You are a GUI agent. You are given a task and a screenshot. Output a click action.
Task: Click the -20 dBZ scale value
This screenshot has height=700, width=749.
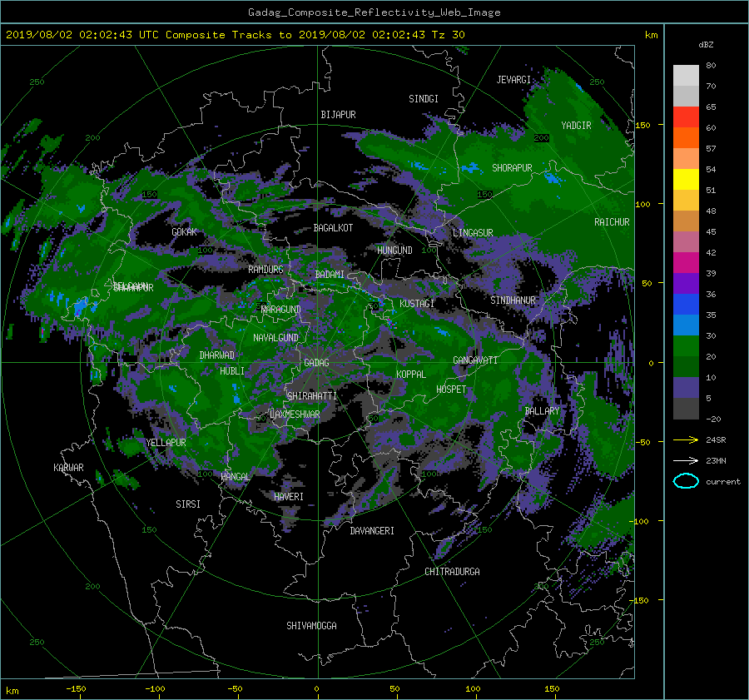click(x=713, y=419)
